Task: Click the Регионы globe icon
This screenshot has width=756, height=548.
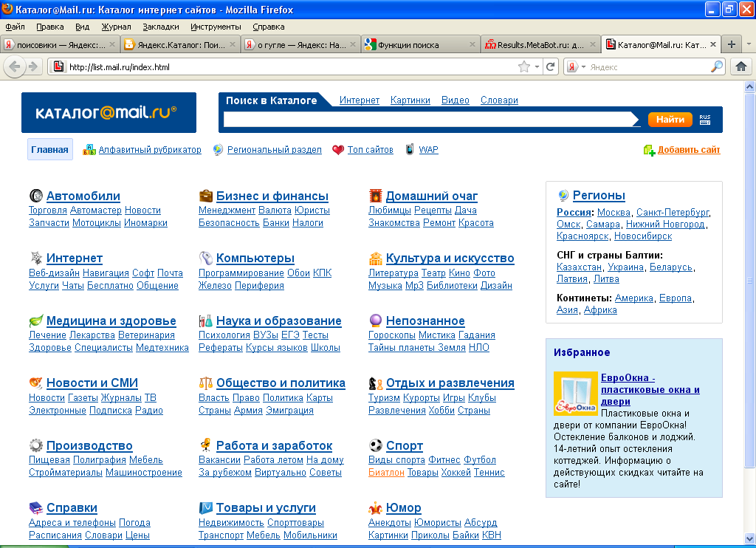Action: point(563,196)
